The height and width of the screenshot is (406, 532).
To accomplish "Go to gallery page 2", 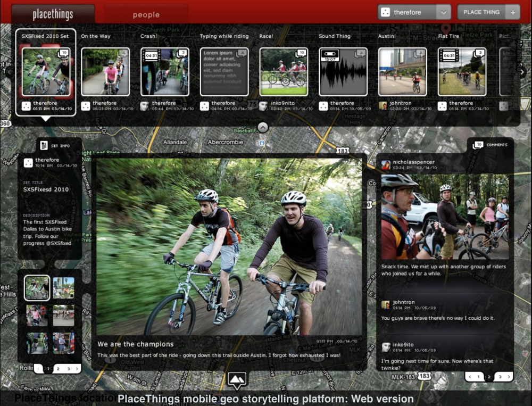I will [58, 369].
